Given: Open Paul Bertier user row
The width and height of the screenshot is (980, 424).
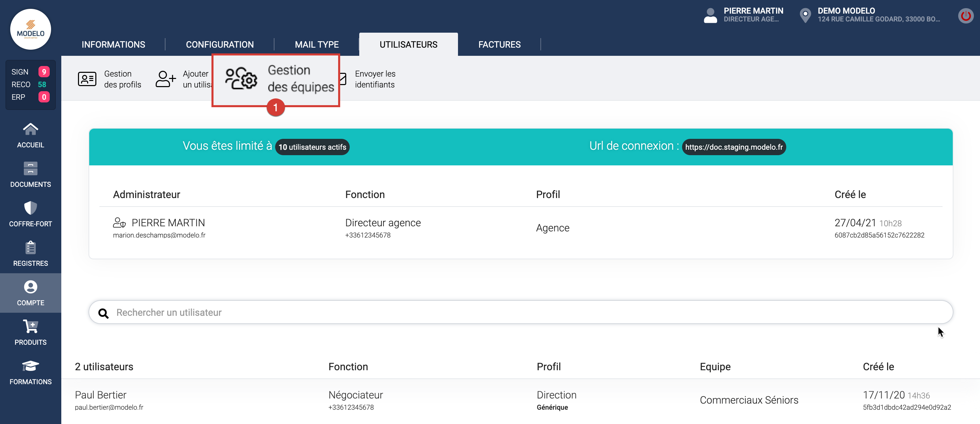Looking at the screenshot, I should pyautogui.click(x=101, y=395).
